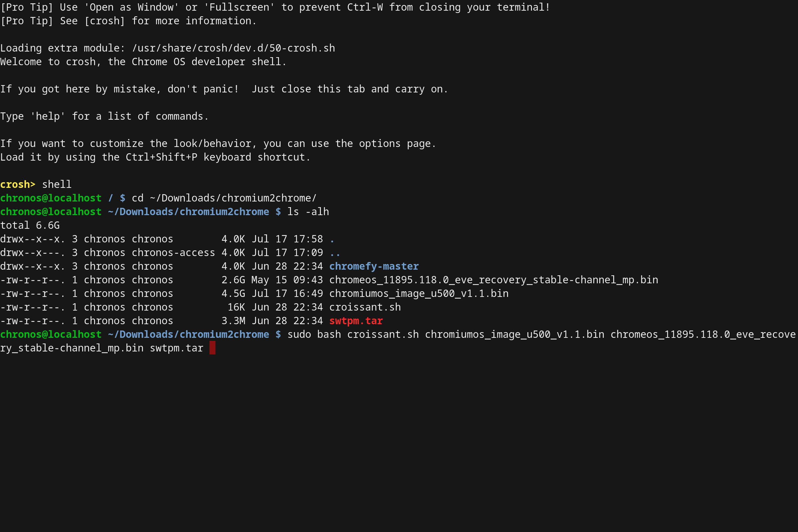The width and height of the screenshot is (798, 532).
Task: Click '[crosh]' in the second Pro Tip
Action: point(104,21)
